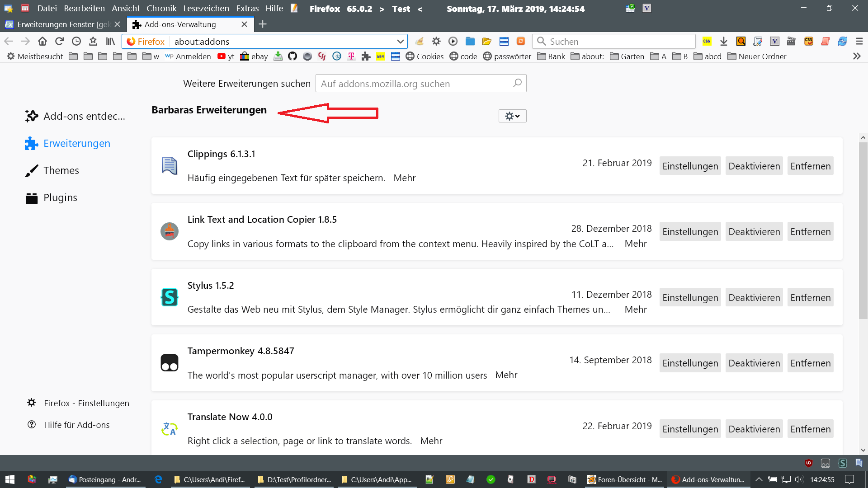Image resolution: width=868 pixels, height=488 pixels.
Task: Remove the Translate Now extension
Action: point(810,429)
